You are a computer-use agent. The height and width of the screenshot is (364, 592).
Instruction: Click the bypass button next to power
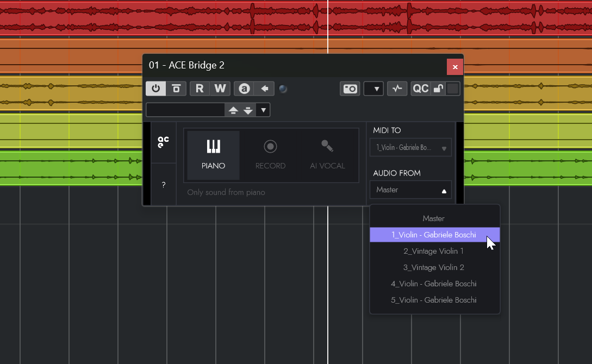click(x=176, y=89)
